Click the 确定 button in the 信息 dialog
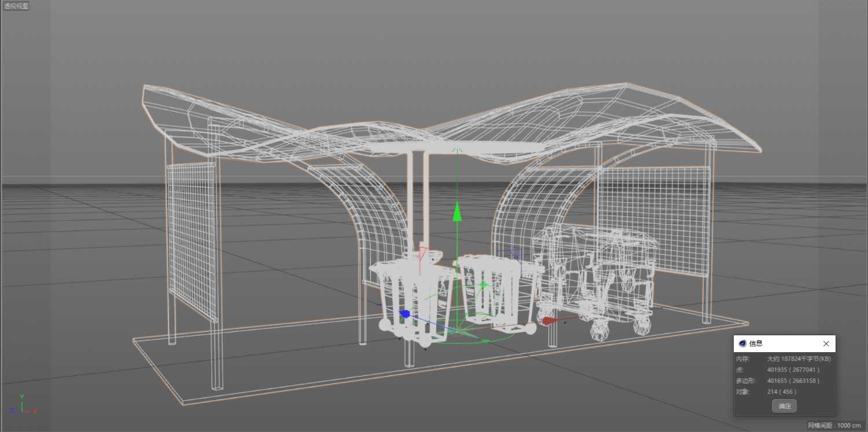 tap(784, 406)
